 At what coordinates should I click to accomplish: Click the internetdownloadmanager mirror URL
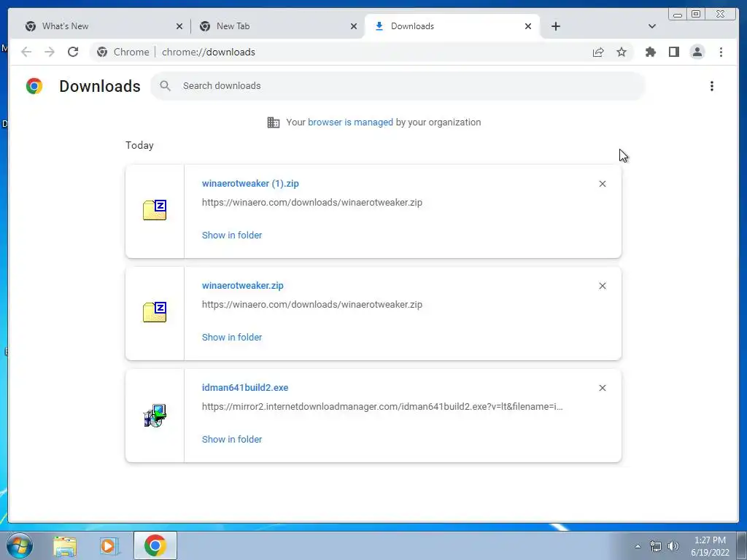pos(382,407)
